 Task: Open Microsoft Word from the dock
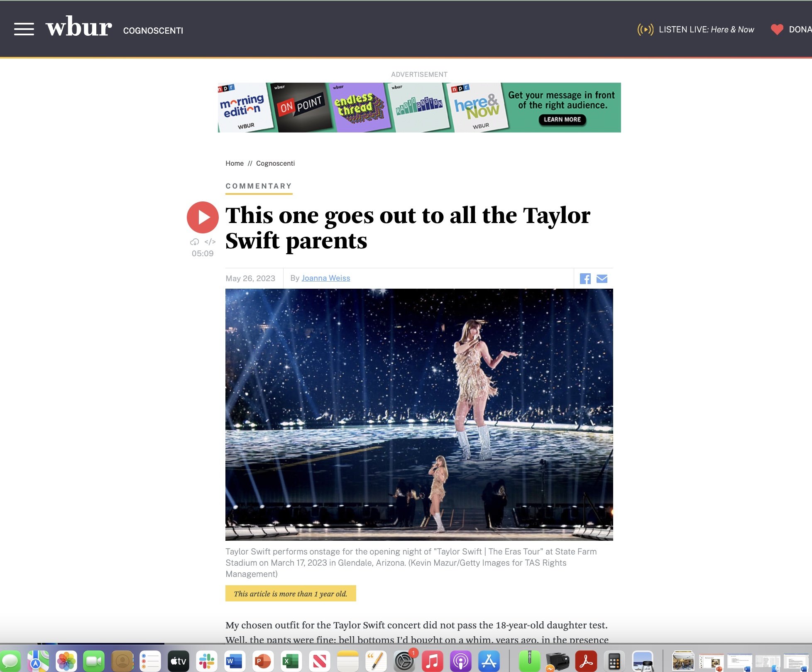[235, 661]
